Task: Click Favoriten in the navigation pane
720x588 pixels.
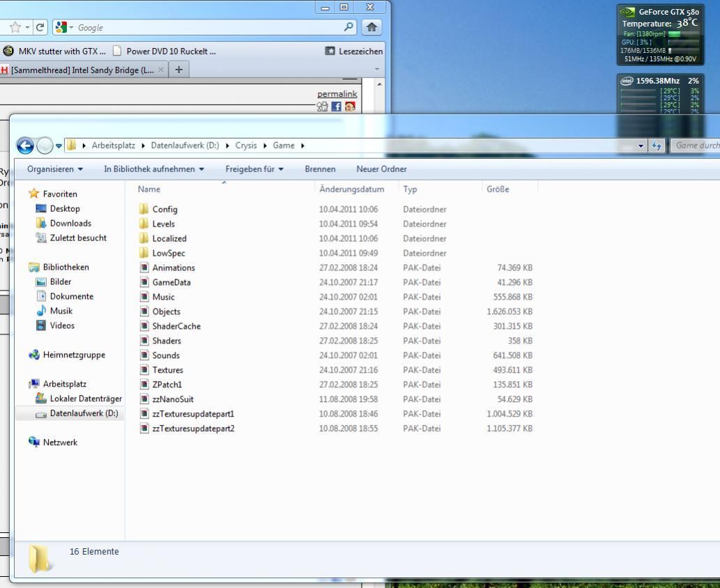Action: tap(60, 194)
